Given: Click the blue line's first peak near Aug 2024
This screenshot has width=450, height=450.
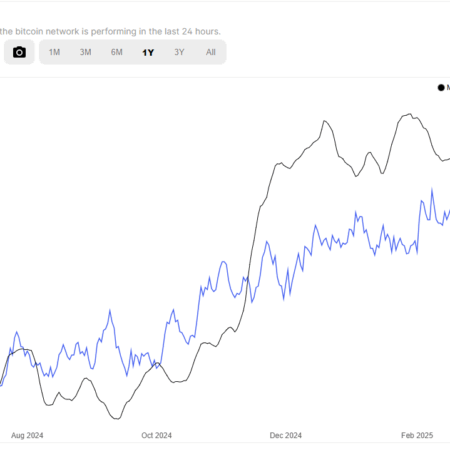Looking at the screenshot, I should click(x=17, y=332).
